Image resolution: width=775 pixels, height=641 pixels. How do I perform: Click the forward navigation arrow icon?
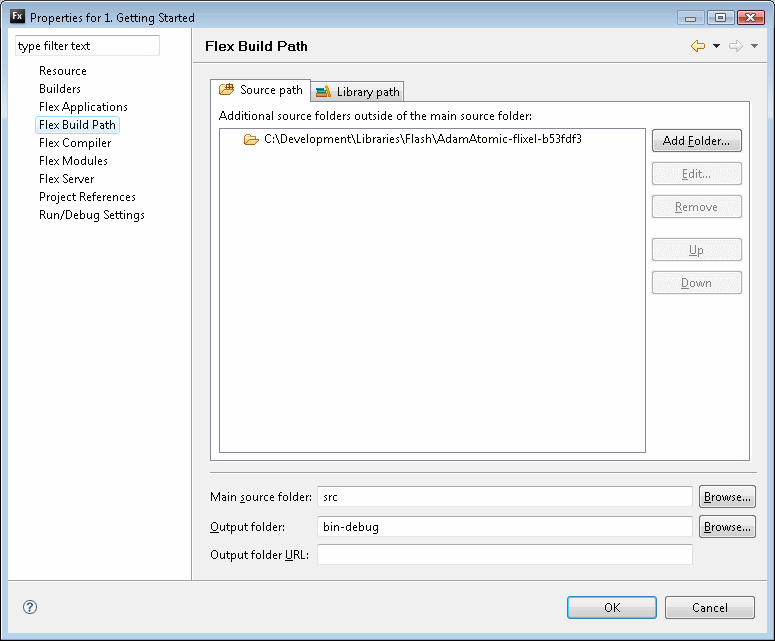tap(736, 46)
